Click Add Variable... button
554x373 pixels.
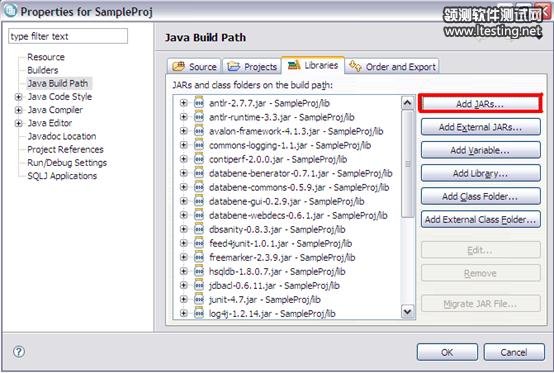[x=481, y=150]
